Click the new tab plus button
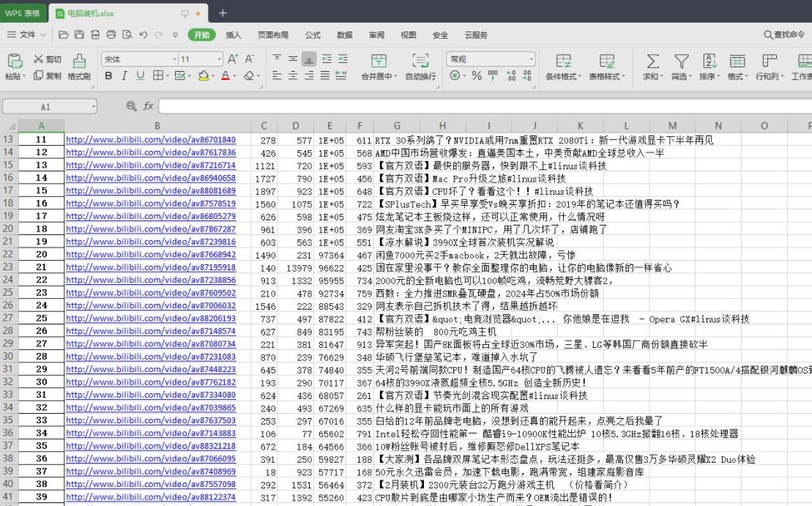Image resolution: width=812 pixels, height=506 pixels. (223, 13)
